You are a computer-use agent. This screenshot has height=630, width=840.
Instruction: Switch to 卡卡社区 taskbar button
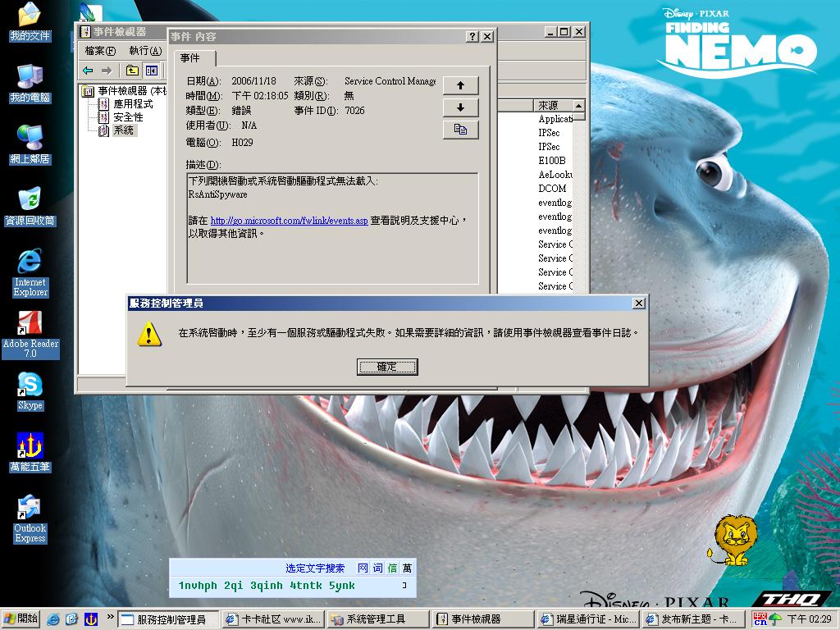[x=272, y=619]
